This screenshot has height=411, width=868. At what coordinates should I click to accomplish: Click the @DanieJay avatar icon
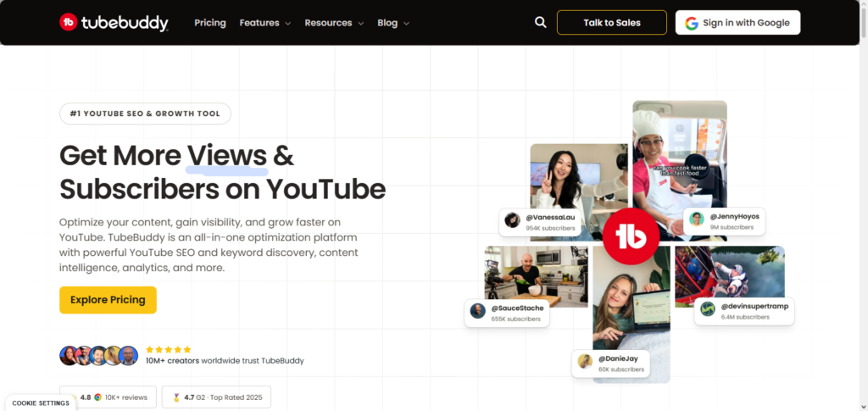[x=585, y=362]
